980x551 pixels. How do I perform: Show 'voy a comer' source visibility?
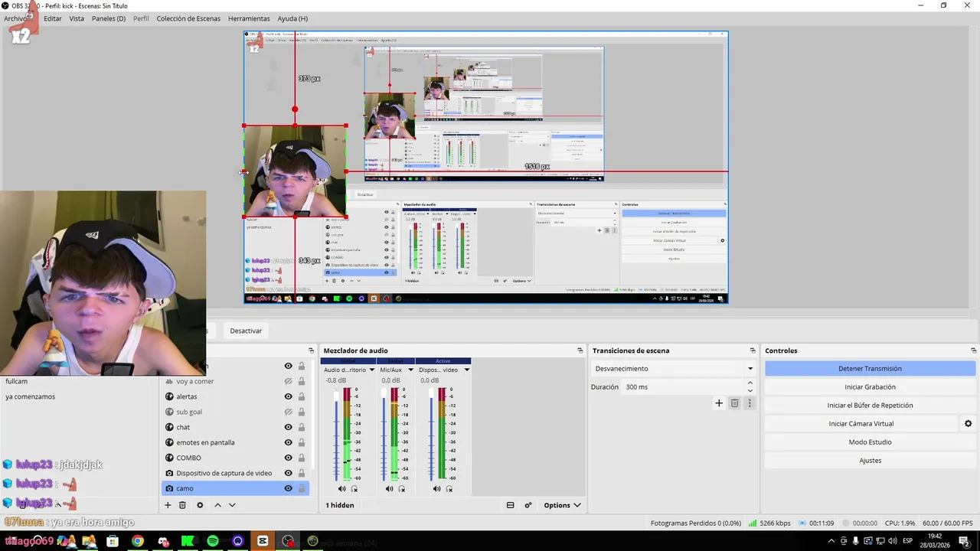289,381
